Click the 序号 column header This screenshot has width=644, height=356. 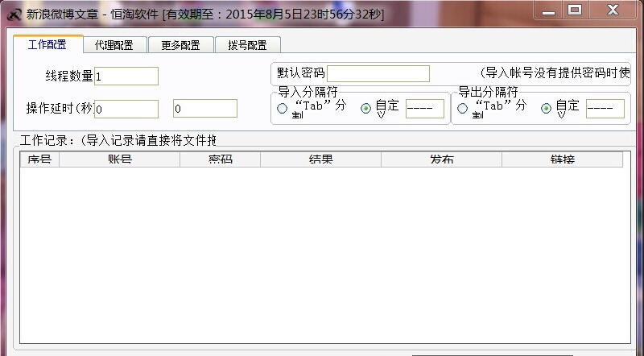click(39, 159)
